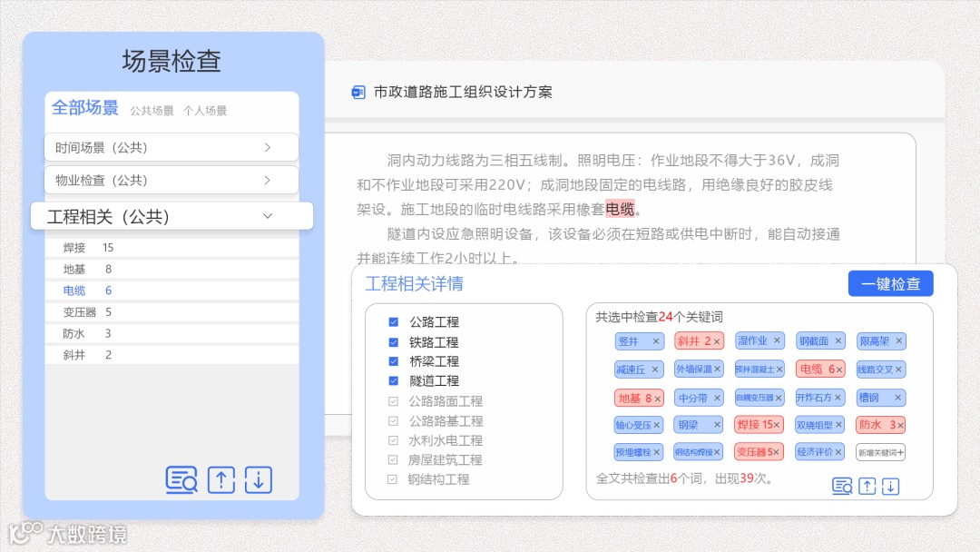Toggle the 钢结构工程 checkbox
Viewport: 980px width, 552px height.
coord(393,479)
